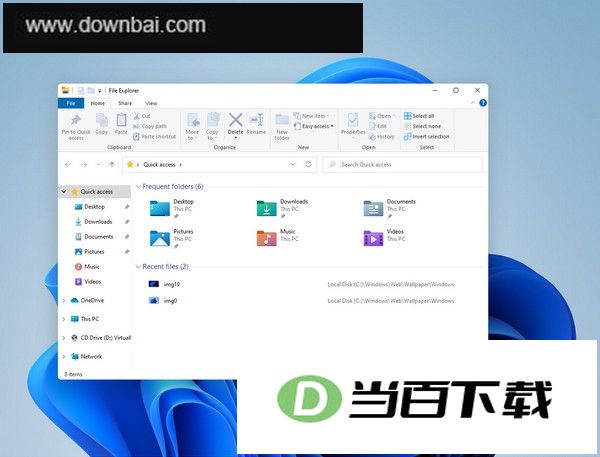Screen dimensions: 600x457
Task: Minimize the ribbon with the chevron
Action: (473, 103)
